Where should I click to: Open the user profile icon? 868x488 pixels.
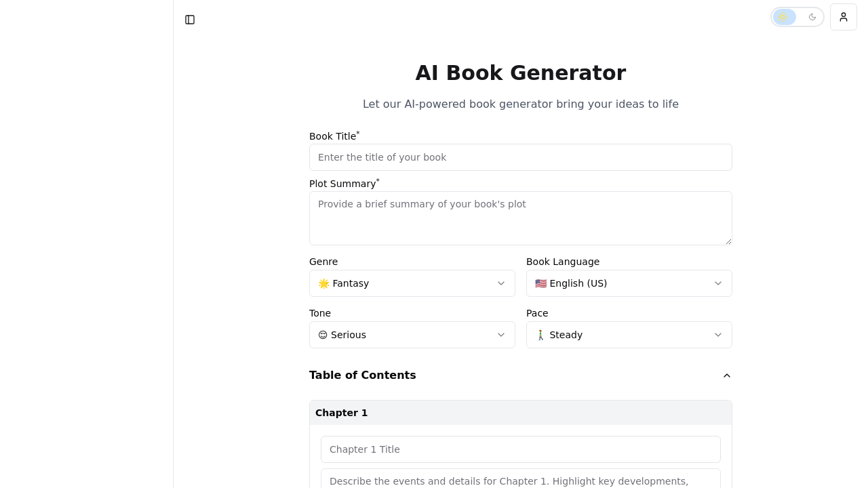click(843, 17)
